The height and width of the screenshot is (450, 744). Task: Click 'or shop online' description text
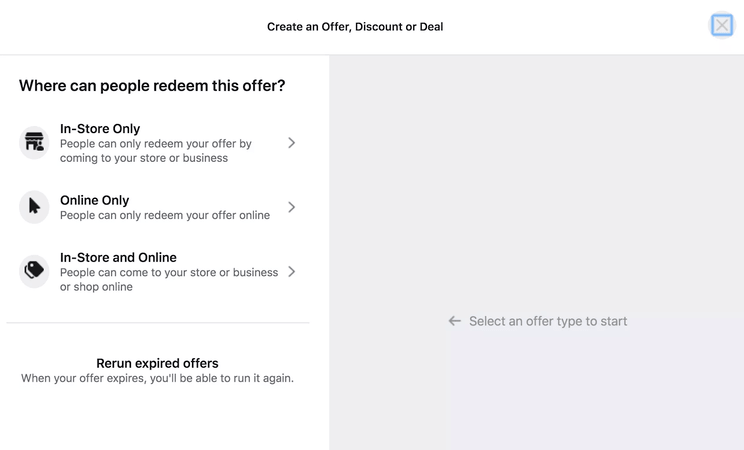[96, 287]
